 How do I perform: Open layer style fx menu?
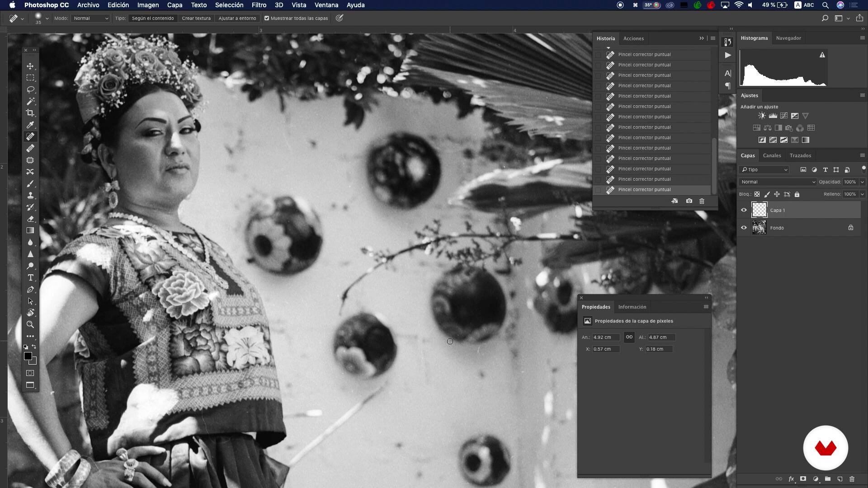[x=791, y=479]
